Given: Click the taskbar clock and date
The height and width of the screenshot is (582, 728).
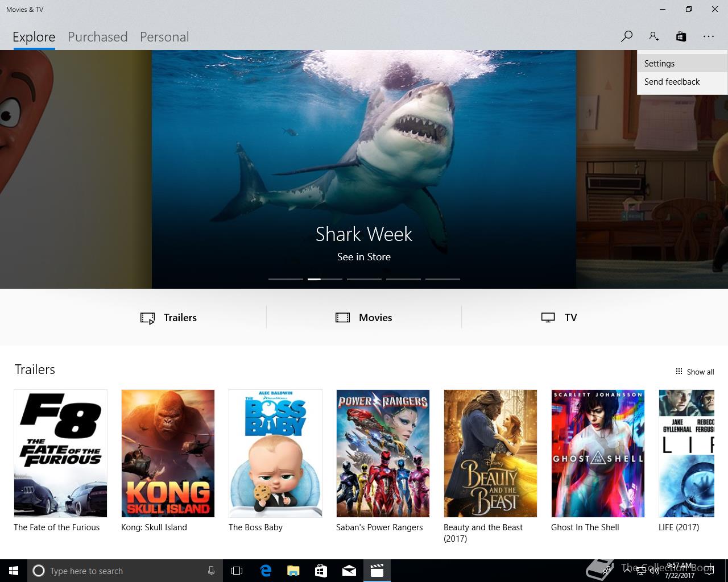Looking at the screenshot, I should (680, 571).
